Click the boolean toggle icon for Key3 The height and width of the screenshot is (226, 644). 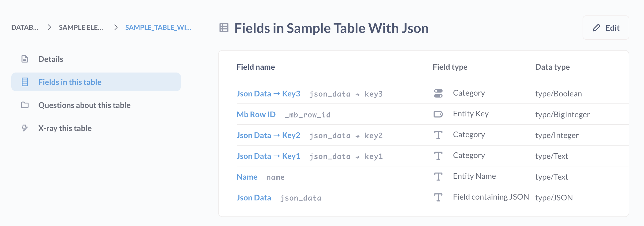(438, 93)
